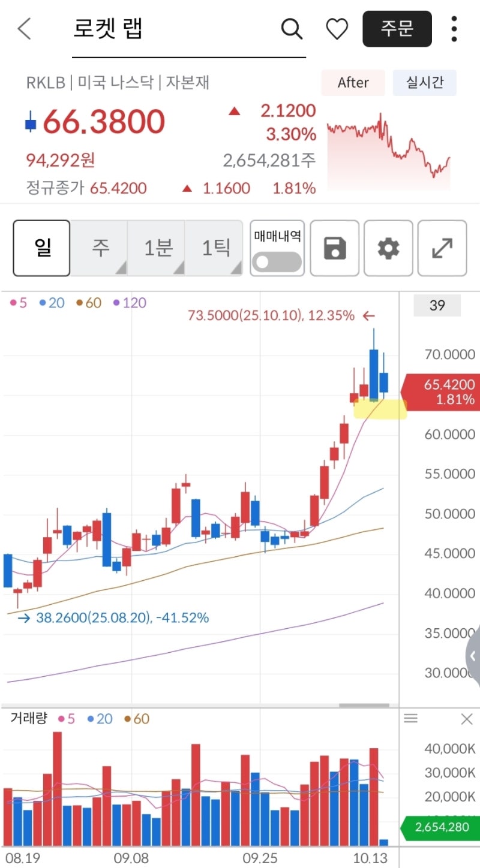Image resolution: width=480 pixels, height=868 pixels.
Task: Tap the search magnifier icon
Action: [x=292, y=29]
